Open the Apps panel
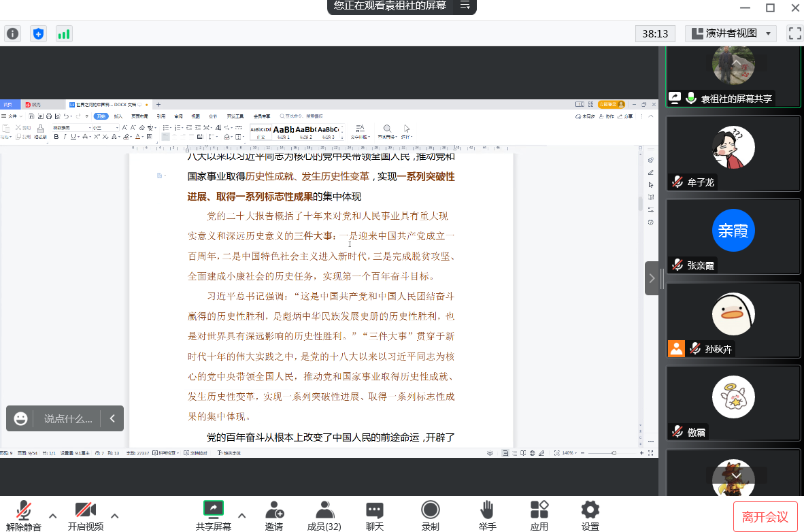Image resolution: width=804 pixels, height=532 pixels. click(539, 515)
